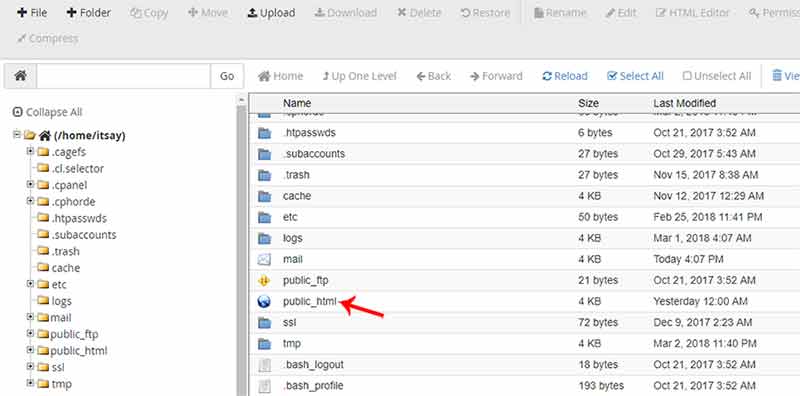
Task: Click the Back navigation button
Action: click(434, 76)
